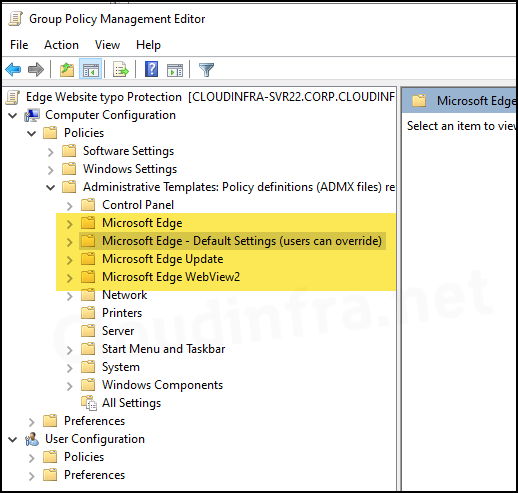This screenshot has width=518, height=493.
Task: Expand the Software Settings node
Action: [x=51, y=152]
